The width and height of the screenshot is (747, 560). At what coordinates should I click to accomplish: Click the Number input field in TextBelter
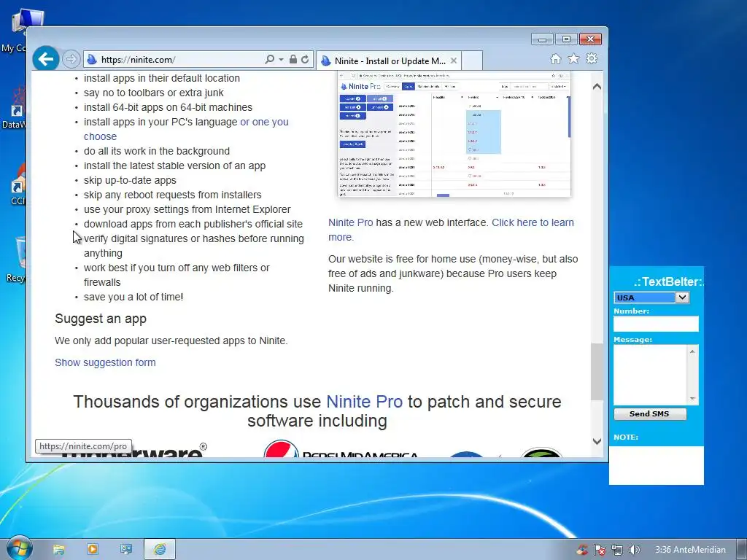[656, 324]
